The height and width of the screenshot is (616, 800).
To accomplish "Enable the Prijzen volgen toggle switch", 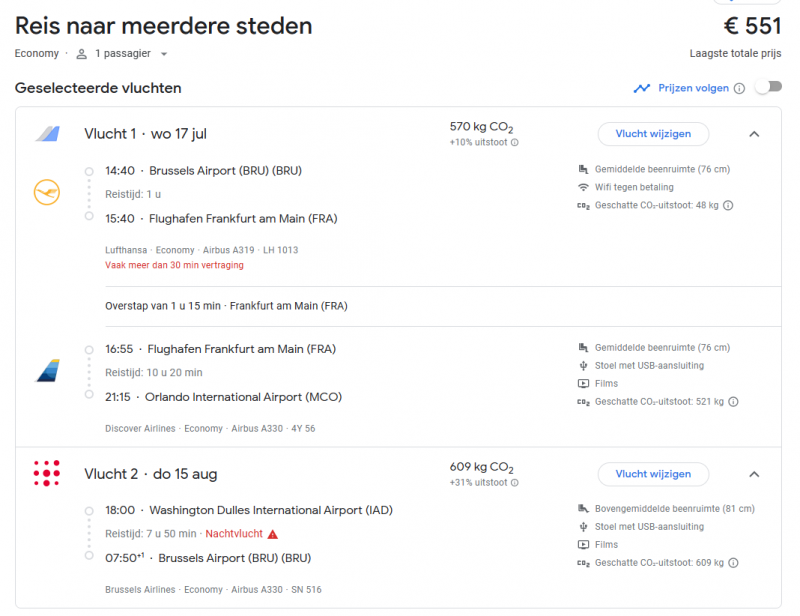I will point(767,88).
